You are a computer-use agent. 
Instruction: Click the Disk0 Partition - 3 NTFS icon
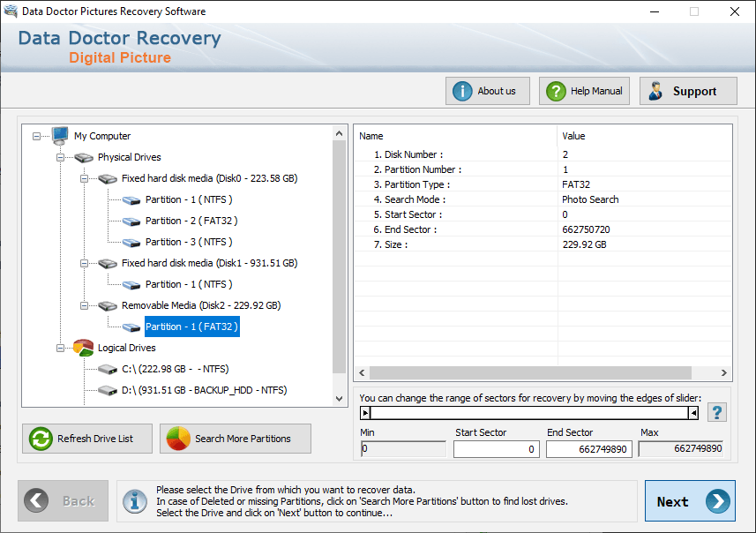(131, 243)
